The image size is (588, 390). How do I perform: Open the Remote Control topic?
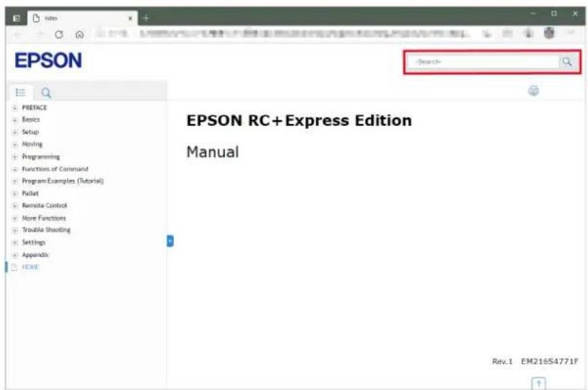pyautogui.click(x=44, y=206)
